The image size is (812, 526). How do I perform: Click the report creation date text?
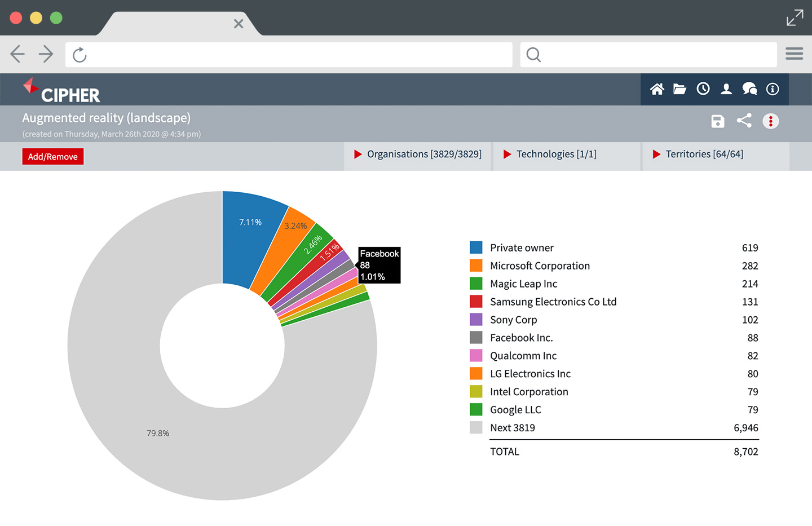point(112,134)
